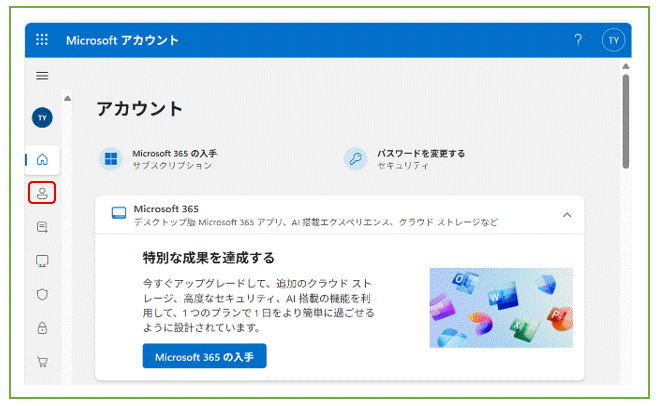
Task: Open the Privacy lock icon in sidebar
Action: point(42,328)
